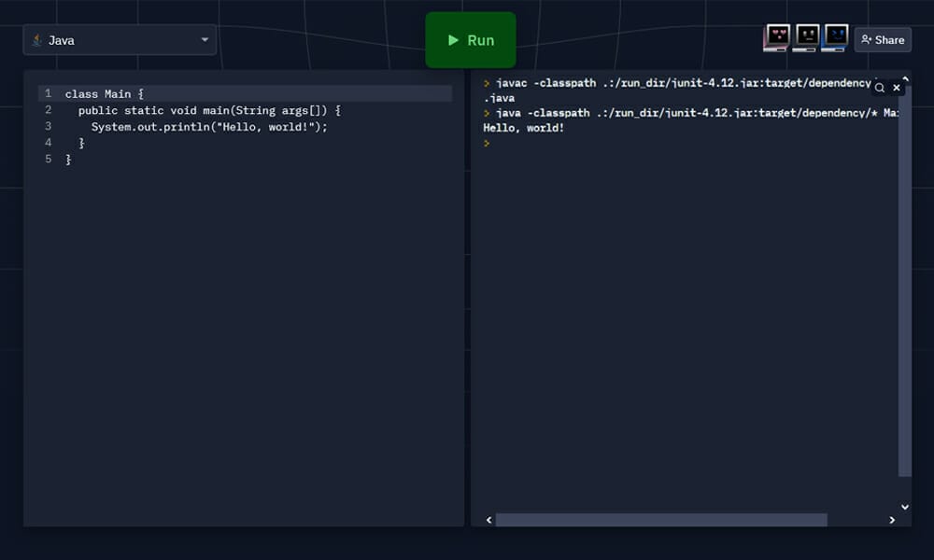Click the "public static void main" code line
The height and width of the screenshot is (560, 934).
pyautogui.click(x=209, y=110)
